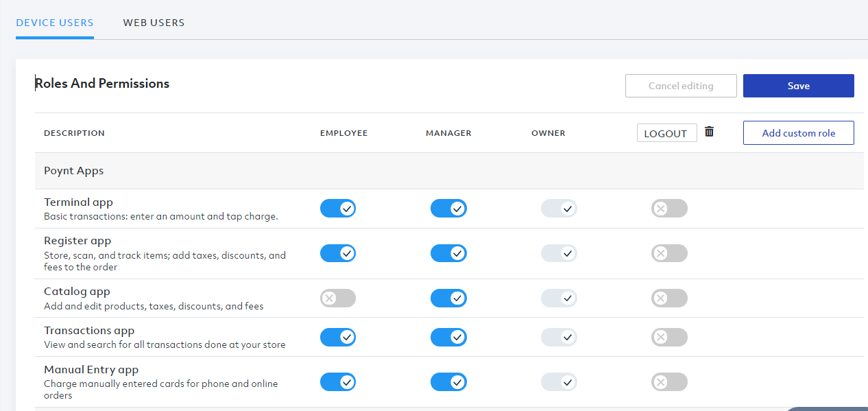Toggle Terminal app for Employee
The image size is (868, 411).
(338, 209)
